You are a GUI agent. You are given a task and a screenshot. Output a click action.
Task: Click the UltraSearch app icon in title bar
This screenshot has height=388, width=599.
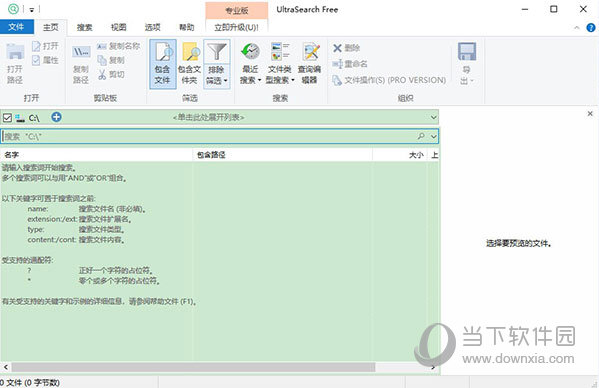point(13,8)
